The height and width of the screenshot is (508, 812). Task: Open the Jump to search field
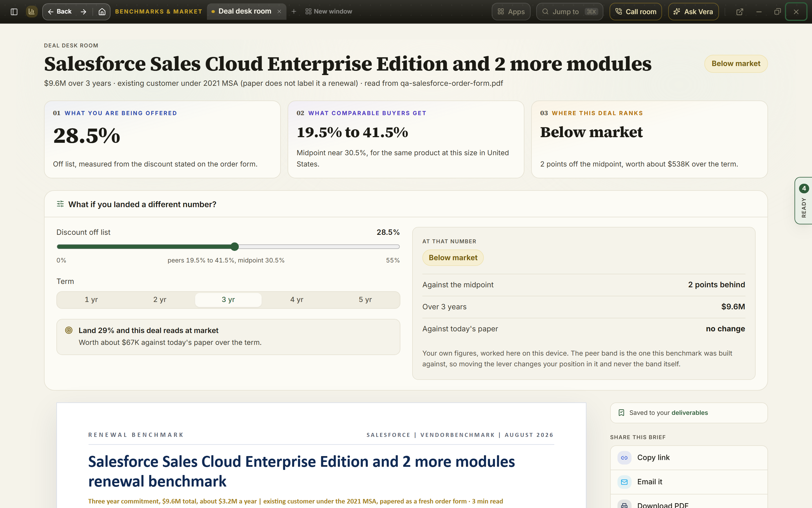click(x=570, y=12)
